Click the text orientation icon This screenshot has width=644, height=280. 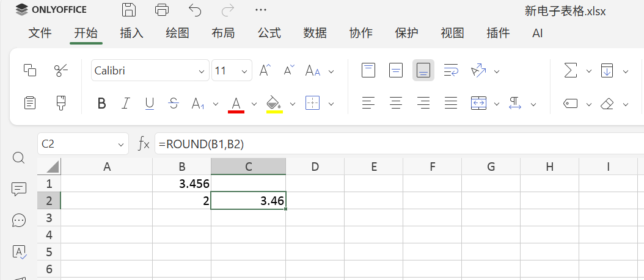(478, 71)
